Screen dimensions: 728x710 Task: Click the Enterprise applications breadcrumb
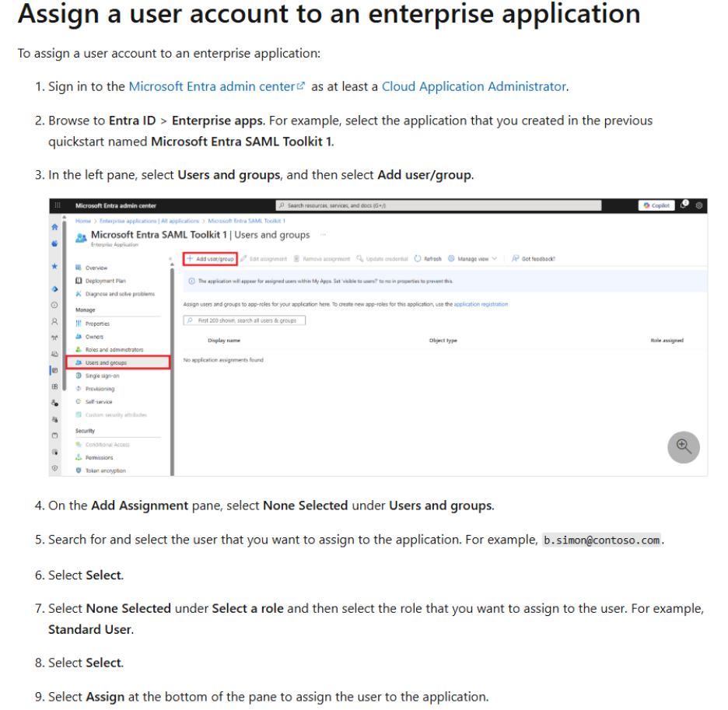point(149,221)
